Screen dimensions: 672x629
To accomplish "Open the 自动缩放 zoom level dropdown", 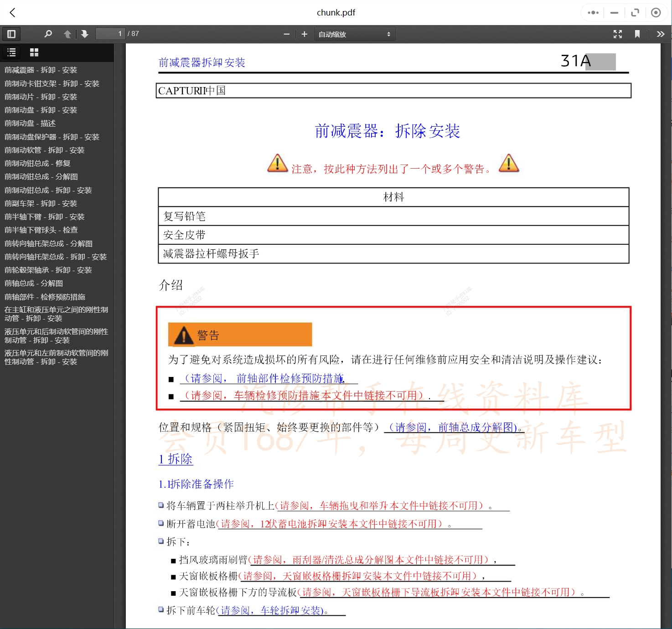I will coord(355,34).
